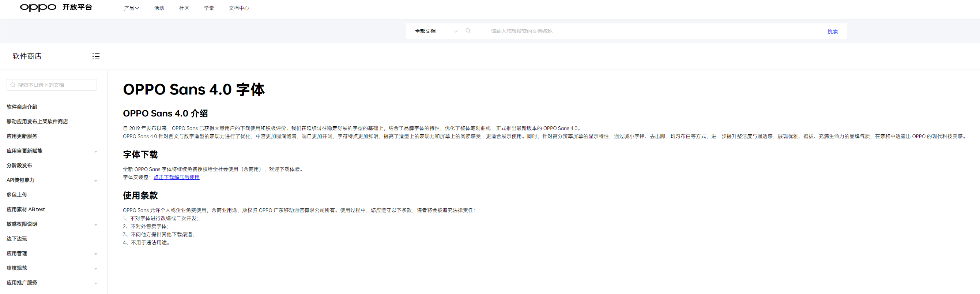
Task: Open 分阶段发布 sidebar entry
Action: coord(19,165)
